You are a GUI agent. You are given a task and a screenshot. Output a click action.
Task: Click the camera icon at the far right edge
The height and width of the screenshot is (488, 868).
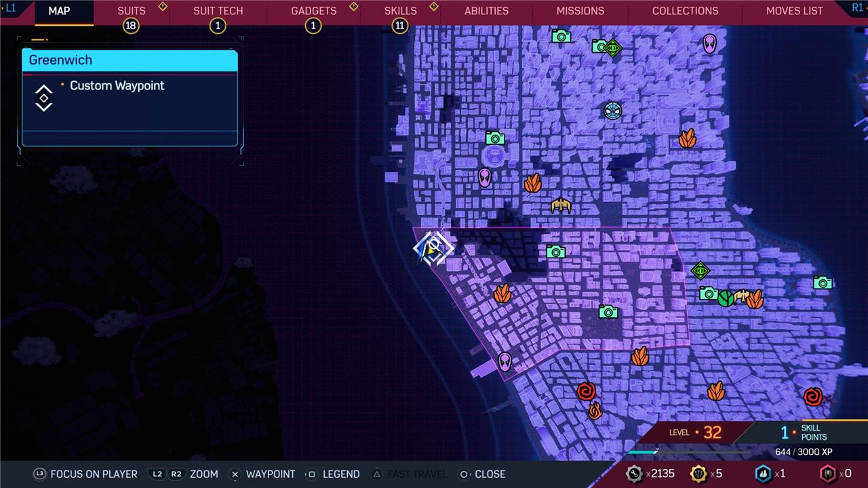tap(823, 283)
